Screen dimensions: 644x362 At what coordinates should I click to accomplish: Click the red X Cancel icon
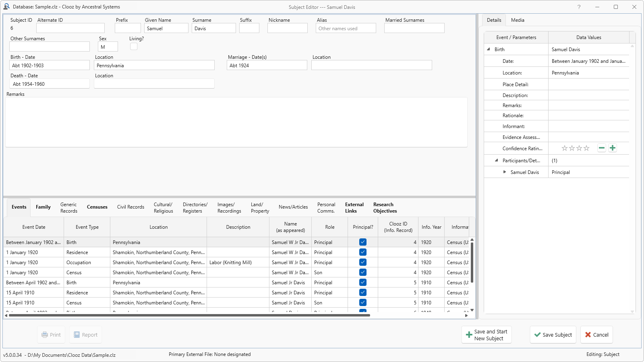click(x=588, y=335)
